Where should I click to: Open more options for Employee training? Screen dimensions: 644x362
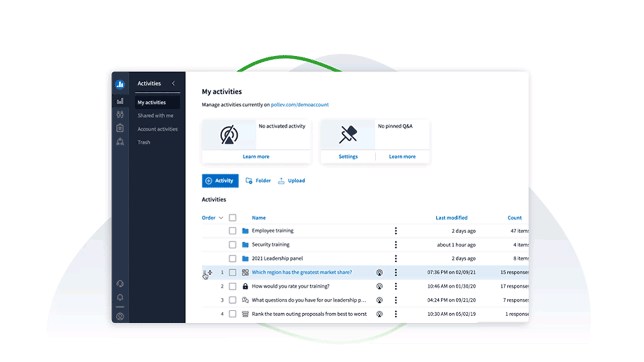(x=396, y=231)
